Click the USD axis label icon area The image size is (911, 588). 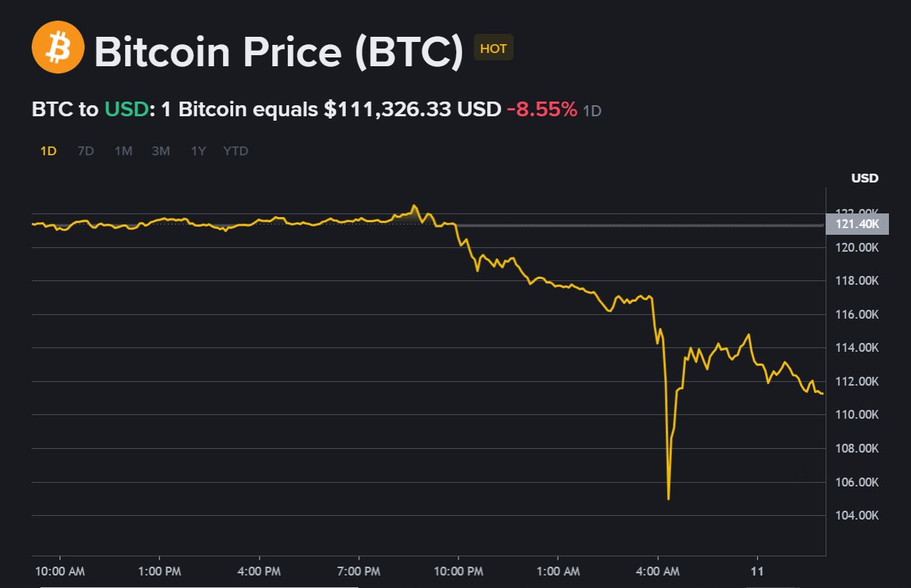pyautogui.click(x=864, y=177)
